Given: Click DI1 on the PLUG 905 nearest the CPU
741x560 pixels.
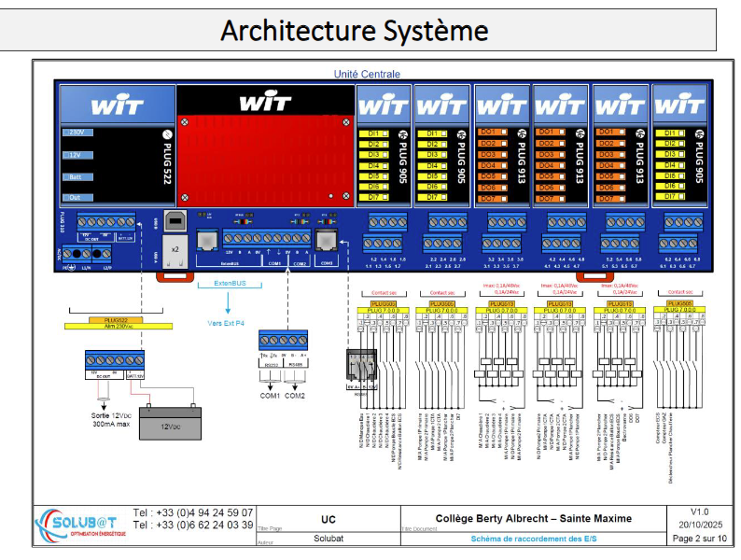Looking at the screenshot, I should [x=374, y=133].
